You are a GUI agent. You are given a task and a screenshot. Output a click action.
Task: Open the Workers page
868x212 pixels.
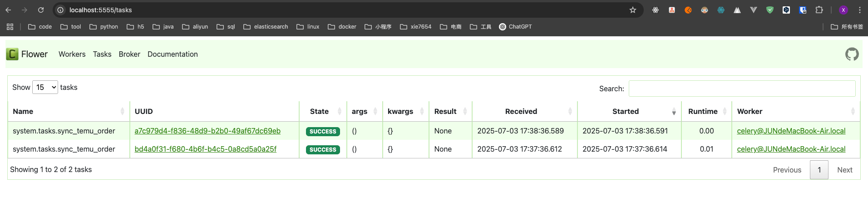(x=72, y=54)
